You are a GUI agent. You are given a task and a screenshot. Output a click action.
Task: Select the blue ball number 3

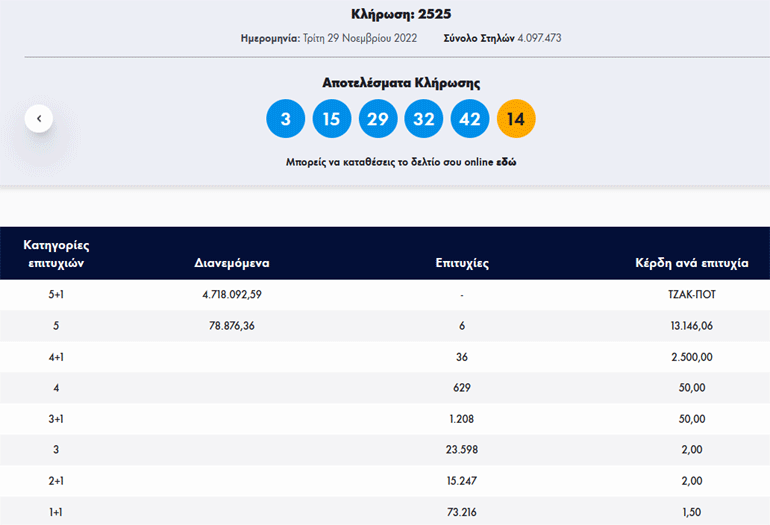click(285, 119)
